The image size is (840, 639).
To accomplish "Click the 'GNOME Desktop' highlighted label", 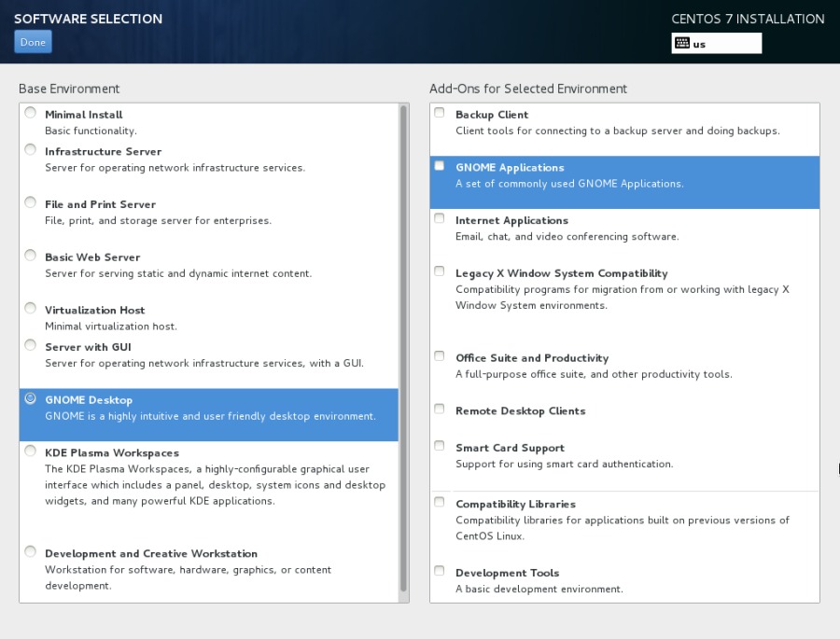I will click(x=89, y=400).
